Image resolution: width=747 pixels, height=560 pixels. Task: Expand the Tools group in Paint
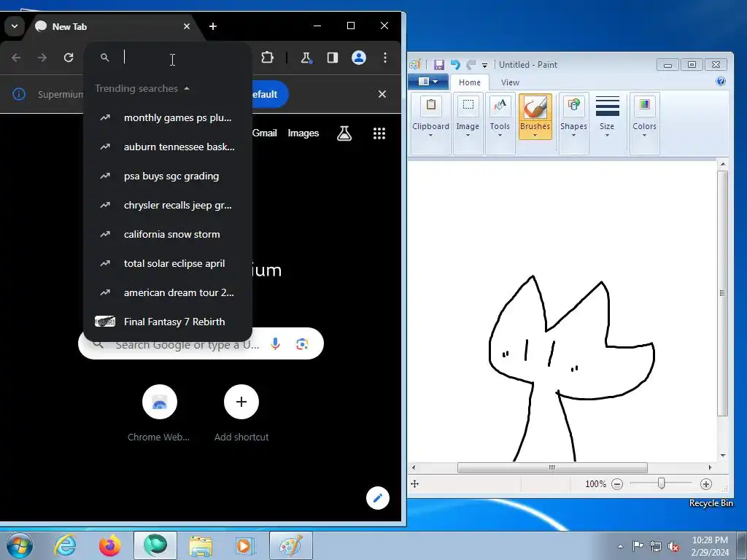click(500, 122)
